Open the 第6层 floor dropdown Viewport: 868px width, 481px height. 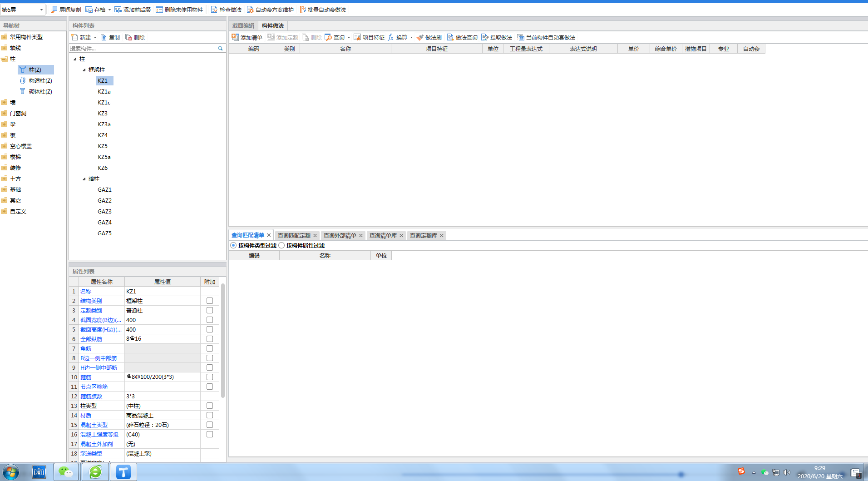click(x=41, y=10)
